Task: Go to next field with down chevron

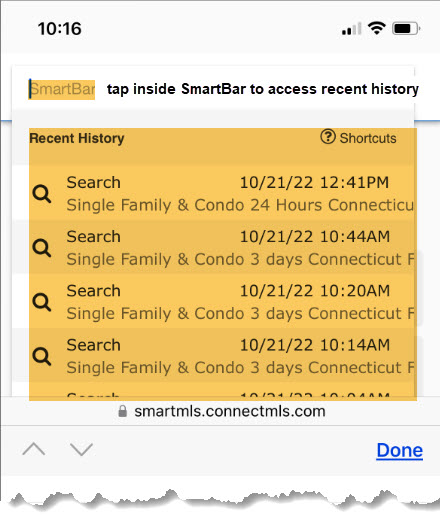Action: pos(82,449)
